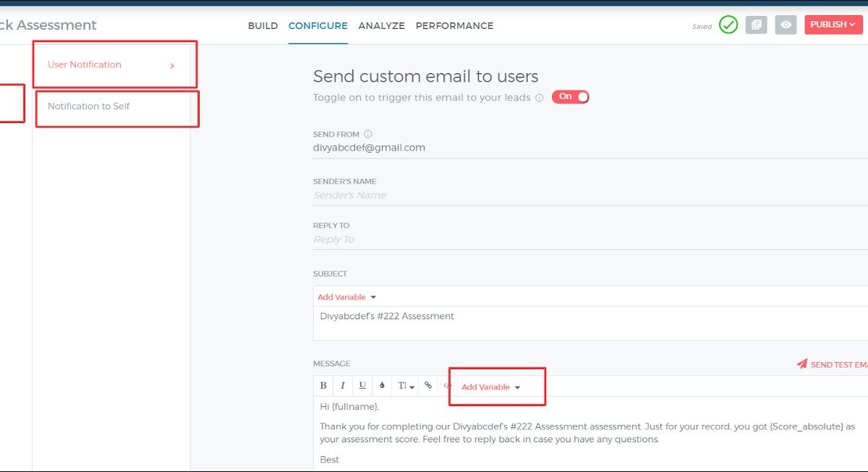The width and height of the screenshot is (868, 472).
Task: Switch to the Build tab
Action: (263, 25)
